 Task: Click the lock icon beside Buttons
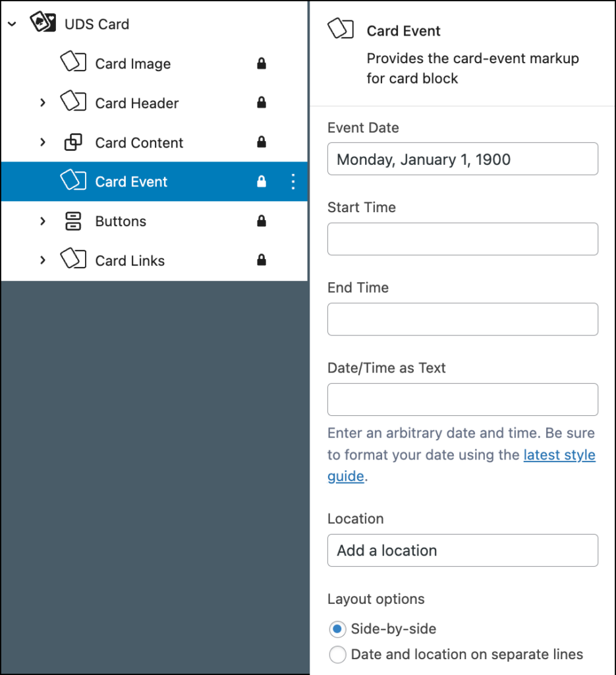(x=262, y=221)
